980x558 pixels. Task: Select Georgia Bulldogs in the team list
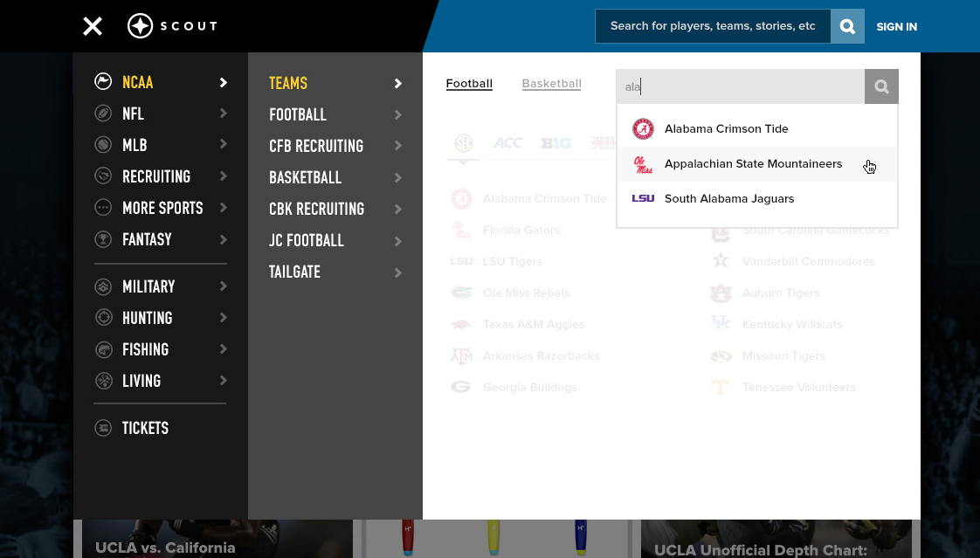pos(530,387)
